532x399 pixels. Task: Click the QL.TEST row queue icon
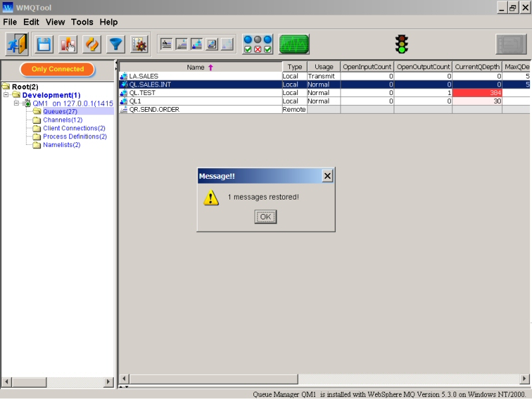124,92
